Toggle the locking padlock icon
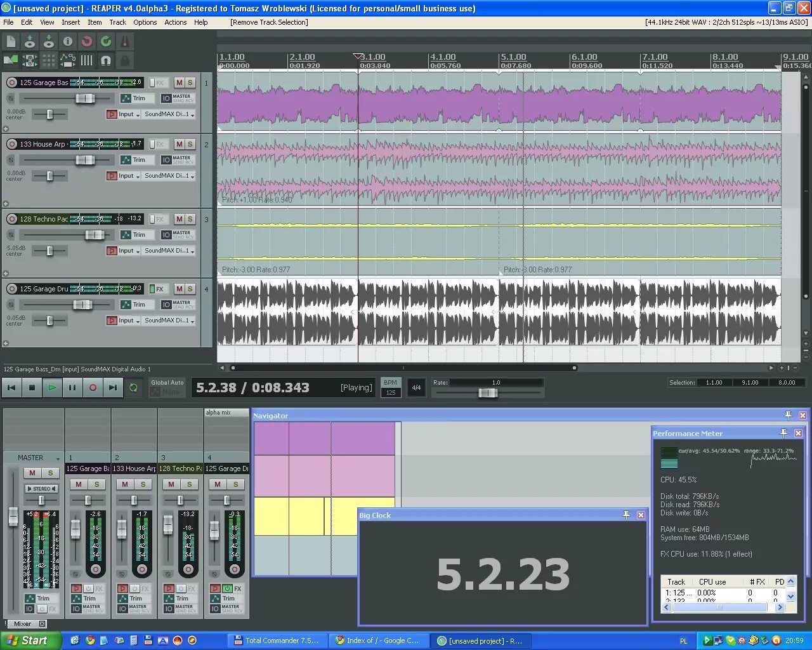This screenshot has width=812, height=650. pos(125,61)
